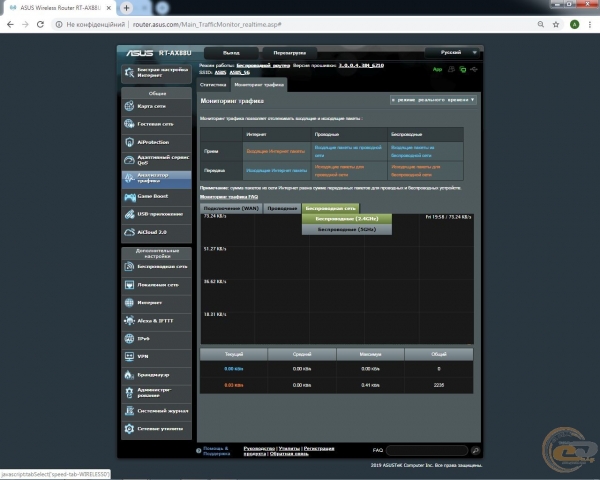600x480 pixels.
Task: Open Feedback (Обратная связь) footer link
Action: (289, 454)
